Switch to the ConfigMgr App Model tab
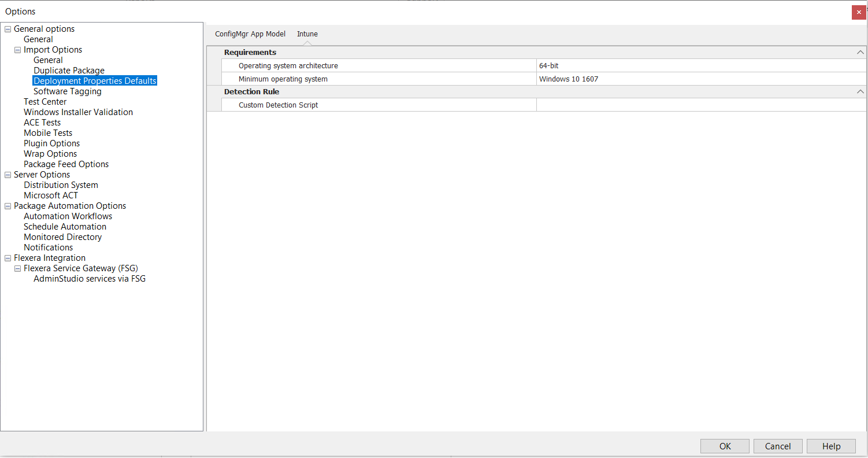 [x=250, y=34]
